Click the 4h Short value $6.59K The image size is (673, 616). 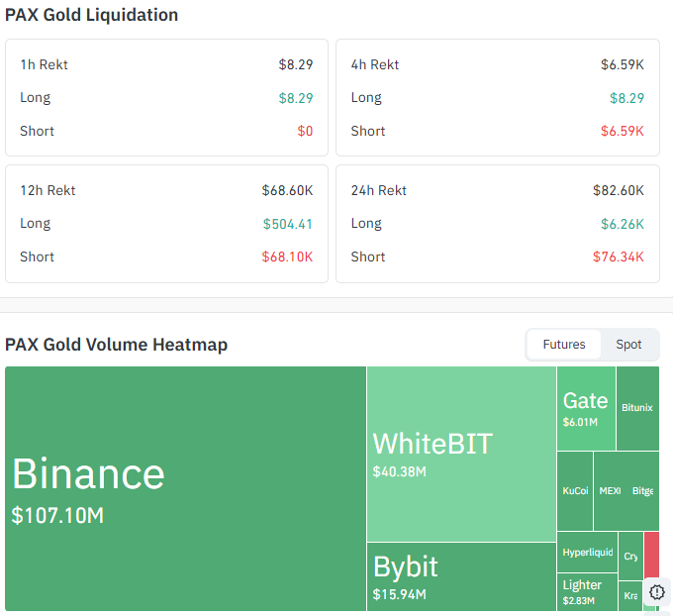point(622,131)
